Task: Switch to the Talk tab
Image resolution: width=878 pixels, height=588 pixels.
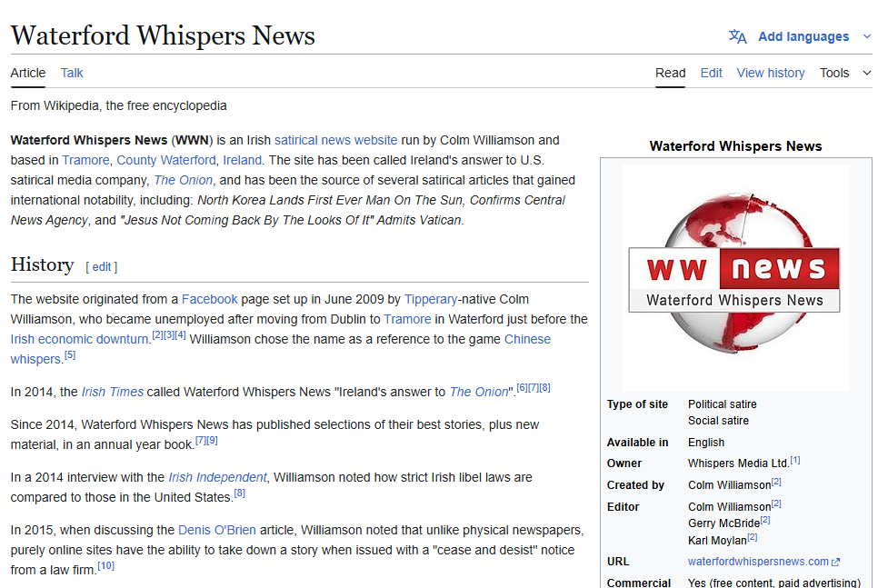Action: pyautogui.click(x=72, y=73)
